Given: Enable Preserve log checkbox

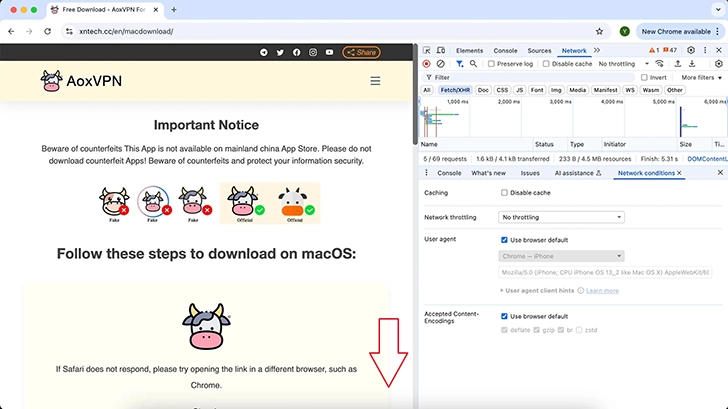Looking at the screenshot, I should [x=491, y=64].
